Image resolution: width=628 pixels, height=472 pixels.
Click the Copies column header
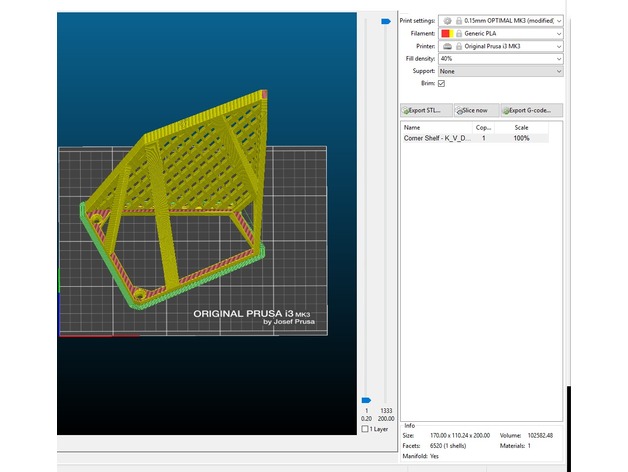coord(483,128)
